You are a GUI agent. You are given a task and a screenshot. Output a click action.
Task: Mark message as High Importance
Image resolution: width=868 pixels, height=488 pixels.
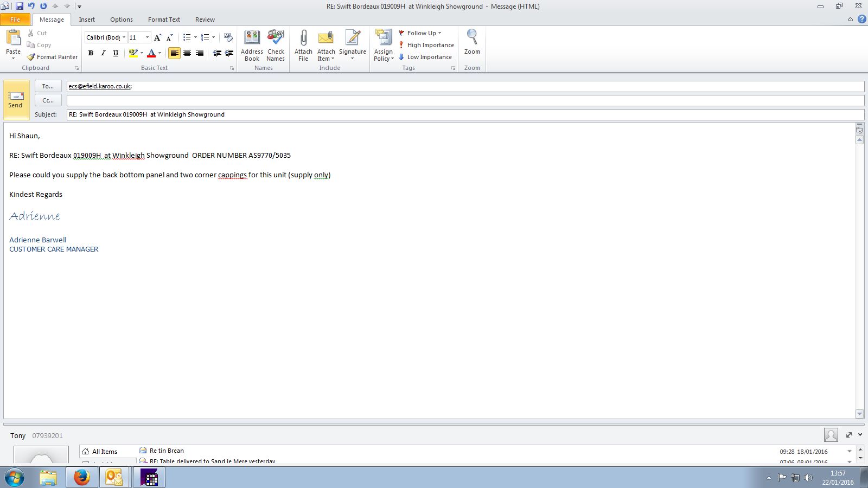point(426,45)
